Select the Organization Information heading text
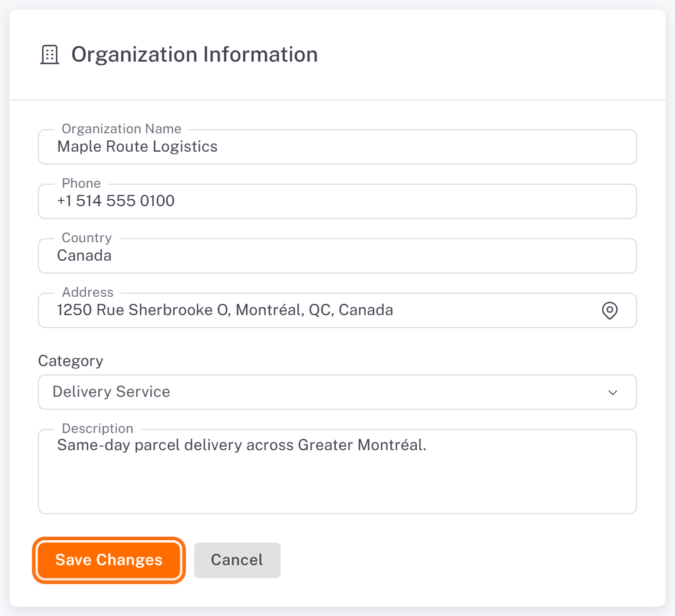Image resolution: width=675 pixels, height=616 pixels. (x=195, y=54)
